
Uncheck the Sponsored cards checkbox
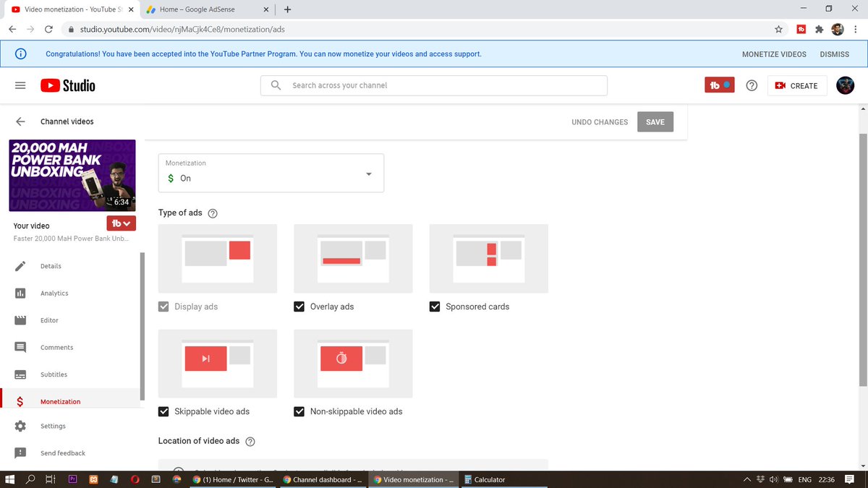point(435,307)
